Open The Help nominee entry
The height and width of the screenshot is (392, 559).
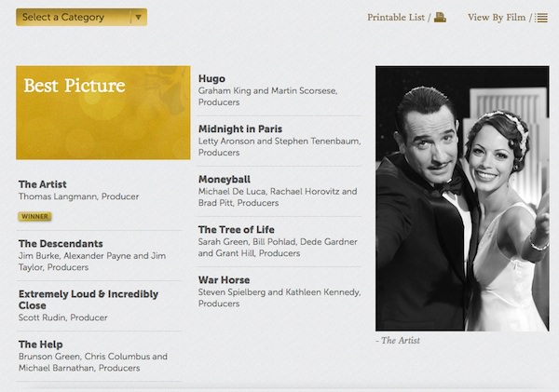(40, 345)
